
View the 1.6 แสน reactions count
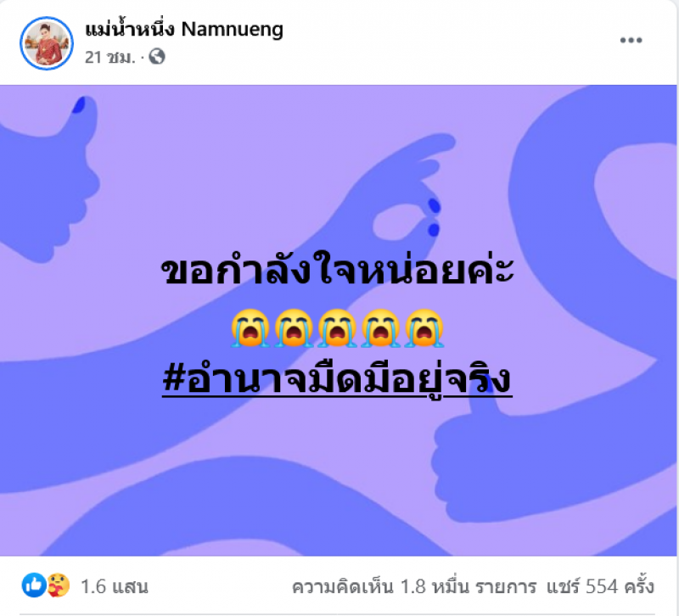115,586
